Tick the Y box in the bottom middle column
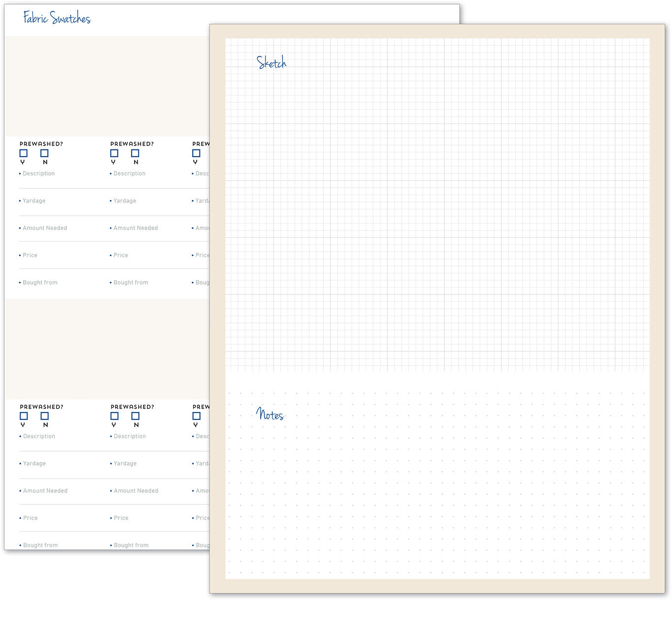Screen dimensions: 672x639 [114, 416]
